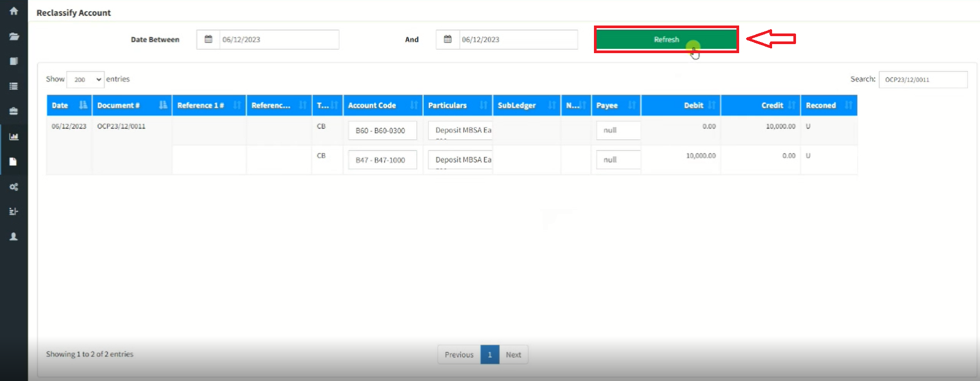The width and height of the screenshot is (980, 381).
Task: Open calendar icon for end date
Action: (448, 39)
